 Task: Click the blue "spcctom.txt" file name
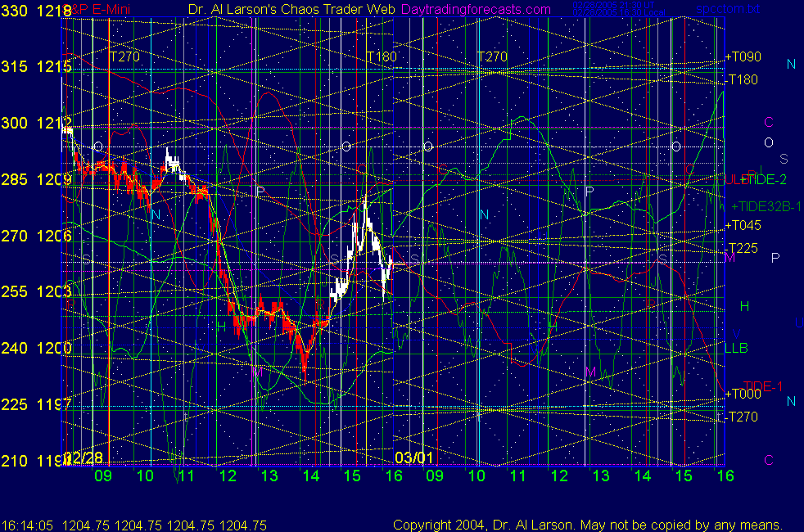pyautogui.click(x=728, y=9)
